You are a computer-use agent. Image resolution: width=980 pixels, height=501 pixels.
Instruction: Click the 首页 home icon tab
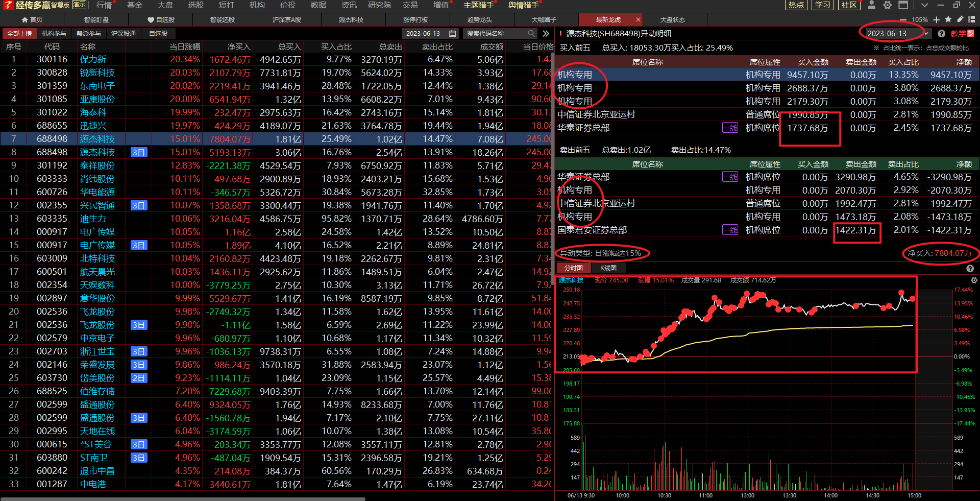32,20
